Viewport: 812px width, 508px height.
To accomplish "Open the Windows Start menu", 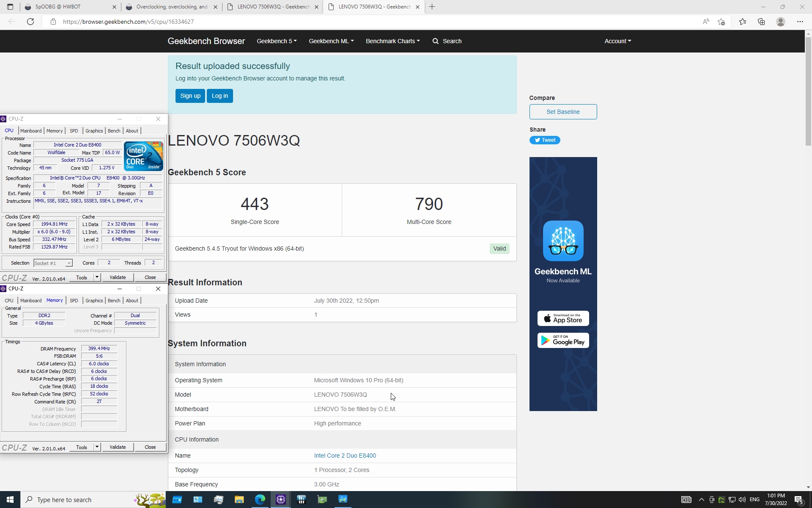I will pyautogui.click(x=10, y=500).
